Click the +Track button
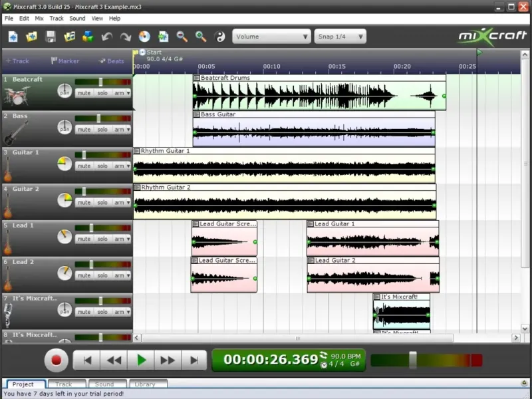The image size is (532, 399). pos(18,61)
